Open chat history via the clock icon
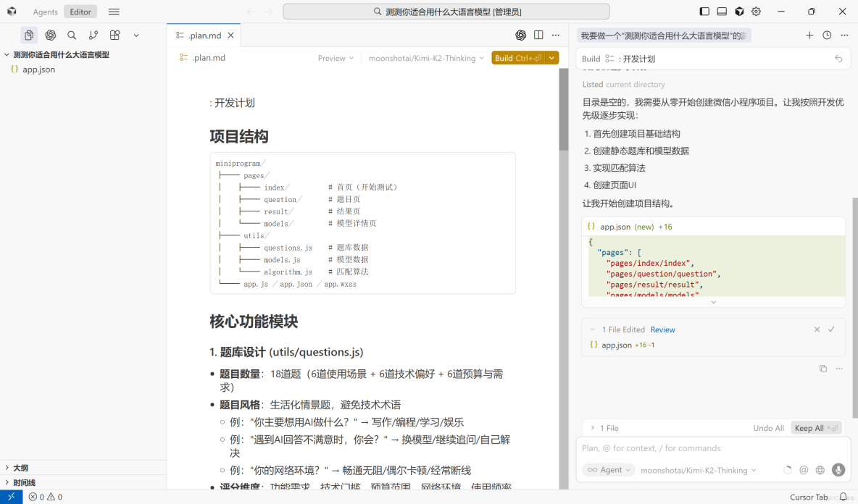The height and width of the screenshot is (504, 858). (x=826, y=35)
